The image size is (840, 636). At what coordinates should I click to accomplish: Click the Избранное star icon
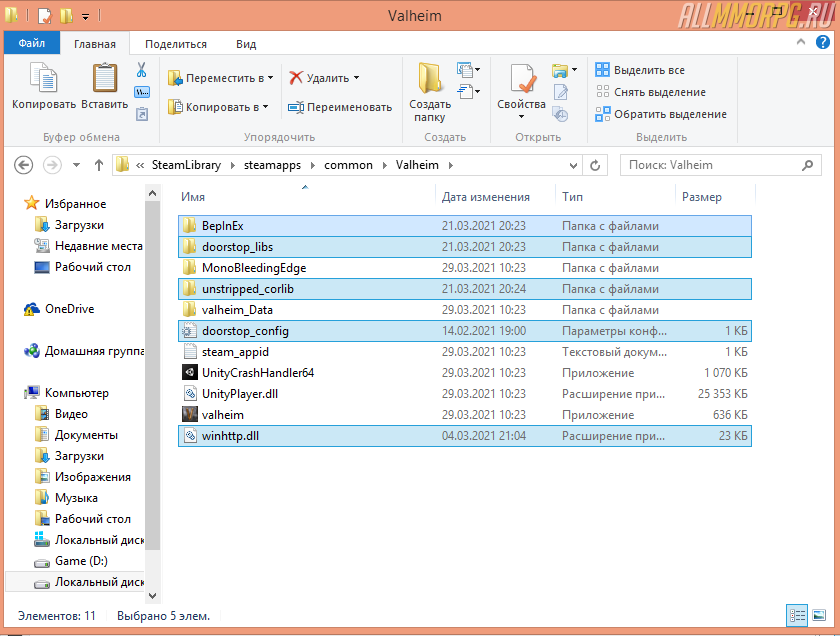click(x=32, y=203)
